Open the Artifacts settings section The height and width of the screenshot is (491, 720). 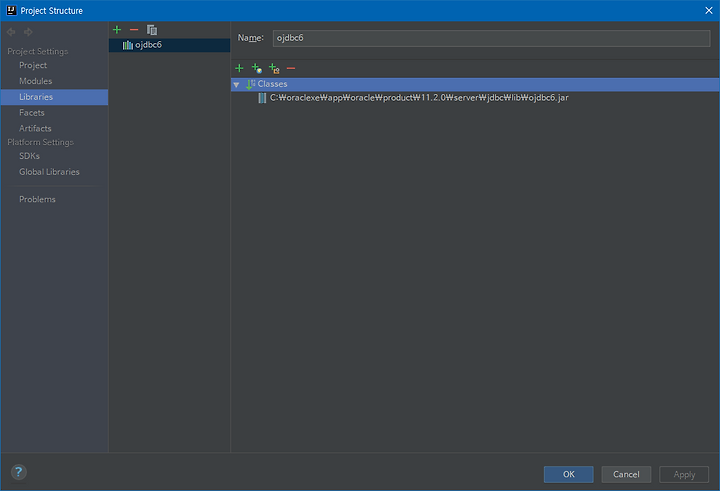[x=35, y=128]
